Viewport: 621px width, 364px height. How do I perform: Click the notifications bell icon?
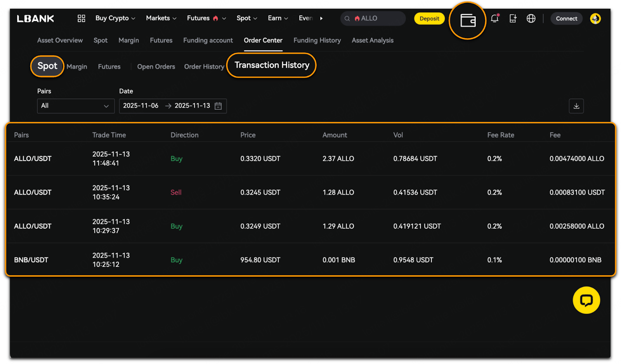pyautogui.click(x=494, y=18)
